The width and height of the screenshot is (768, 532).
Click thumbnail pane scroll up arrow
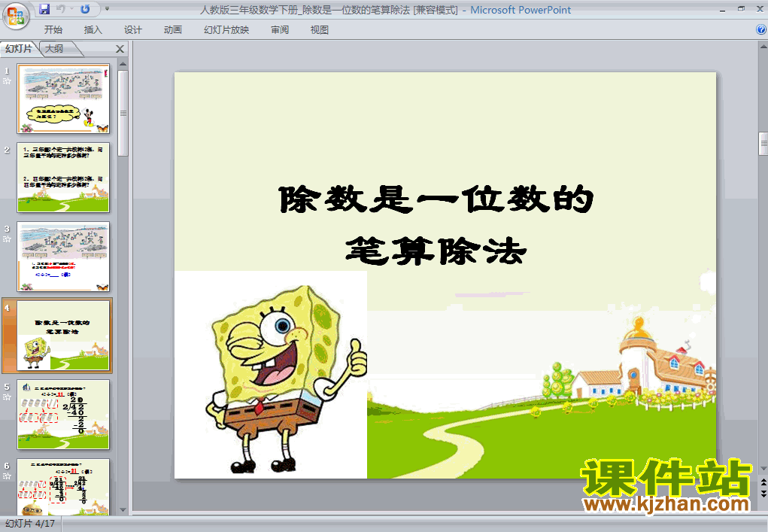click(x=123, y=64)
